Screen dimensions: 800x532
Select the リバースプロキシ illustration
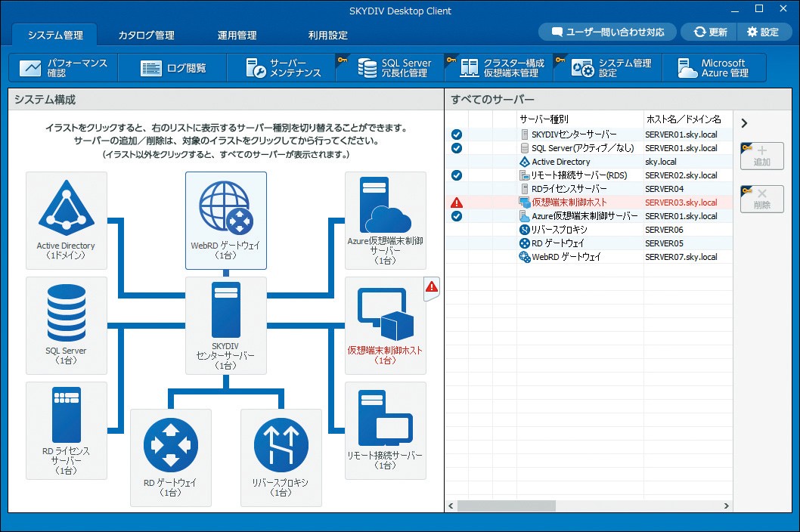tap(281, 457)
